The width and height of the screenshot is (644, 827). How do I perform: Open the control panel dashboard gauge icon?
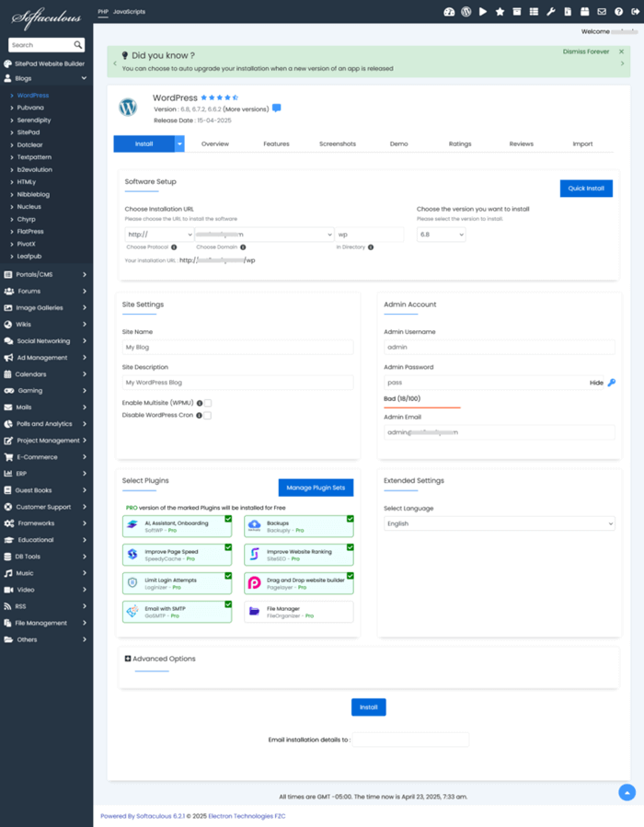point(449,12)
